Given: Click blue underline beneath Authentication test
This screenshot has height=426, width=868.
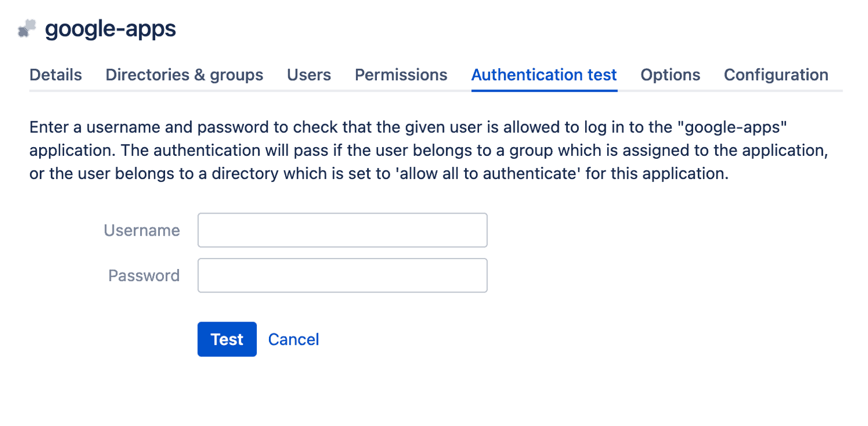Looking at the screenshot, I should click(544, 91).
